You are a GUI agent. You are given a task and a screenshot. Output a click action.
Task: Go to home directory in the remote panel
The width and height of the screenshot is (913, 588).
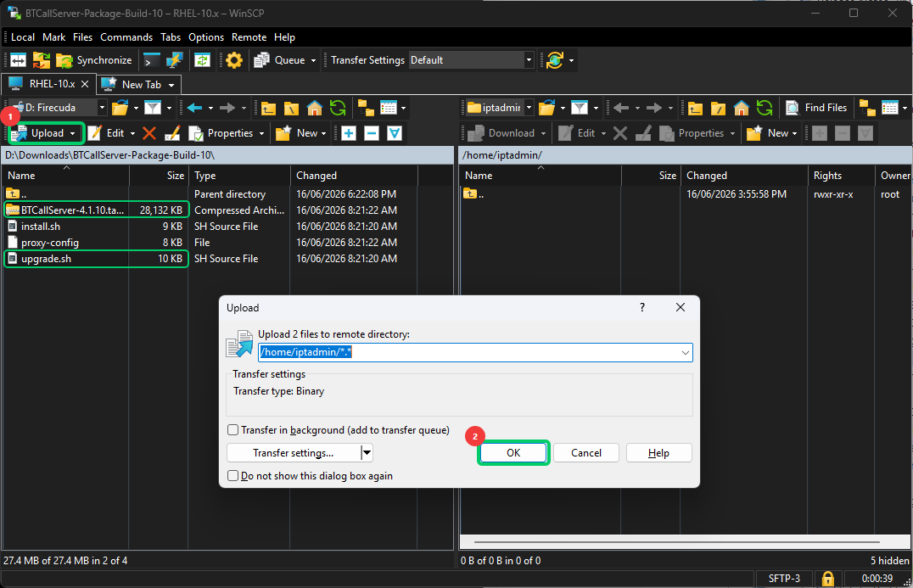click(742, 108)
